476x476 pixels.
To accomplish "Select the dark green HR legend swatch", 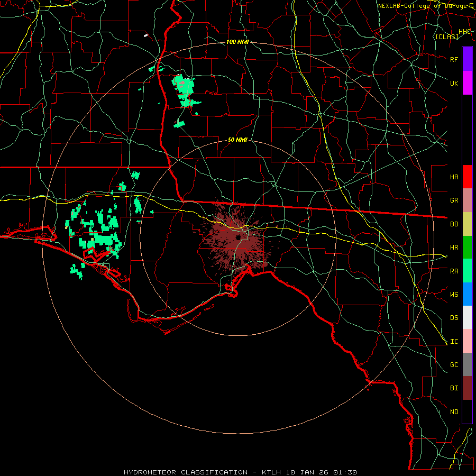I will click(467, 247).
